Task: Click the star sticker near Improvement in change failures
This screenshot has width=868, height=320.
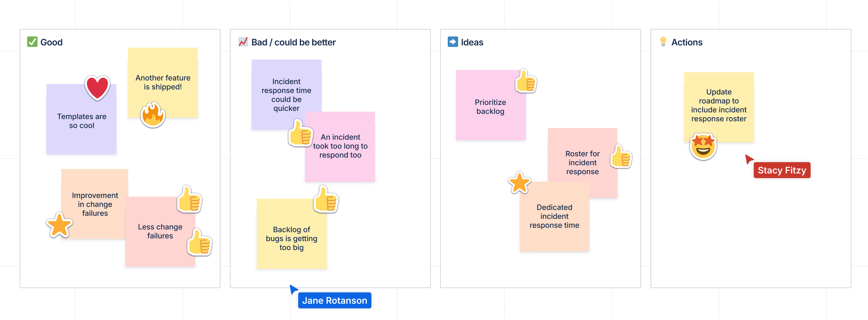Action: point(59,225)
